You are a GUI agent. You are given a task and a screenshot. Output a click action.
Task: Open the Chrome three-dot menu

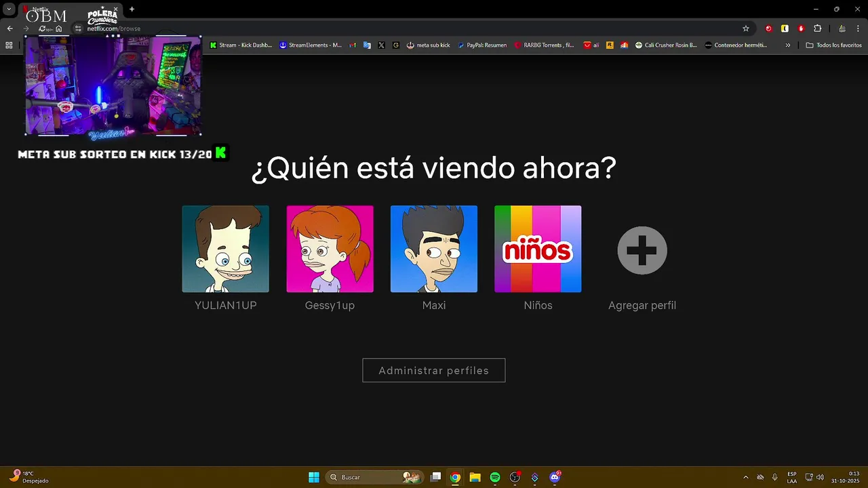859,28
